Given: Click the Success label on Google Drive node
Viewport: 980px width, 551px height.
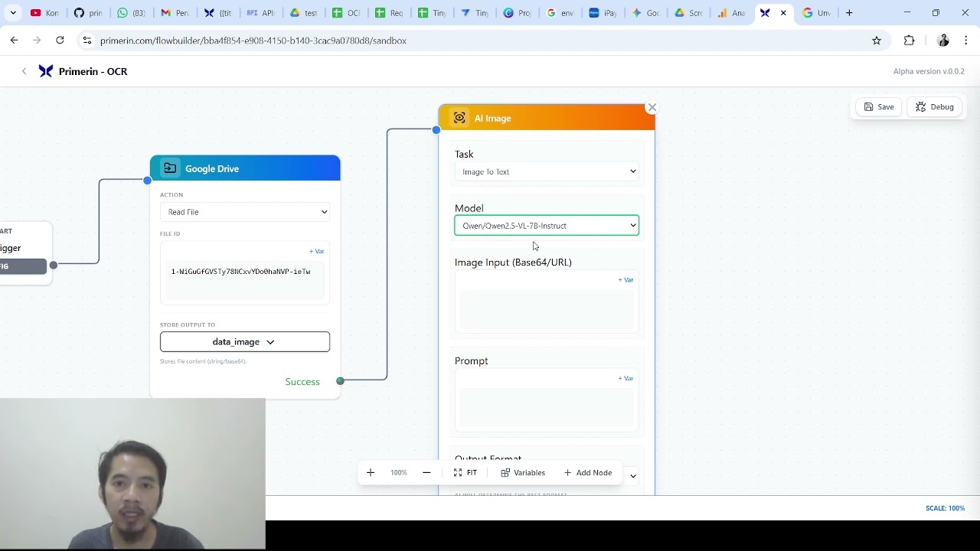Looking at the screenshot, I should click(x=302, y=382).
